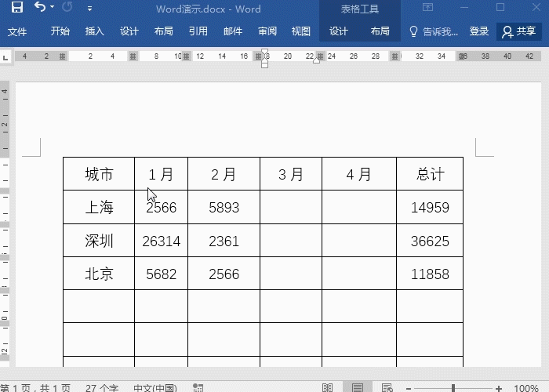Click the 总计 header cell
Viewport: 549px width, 392px height.
(430, 174)
